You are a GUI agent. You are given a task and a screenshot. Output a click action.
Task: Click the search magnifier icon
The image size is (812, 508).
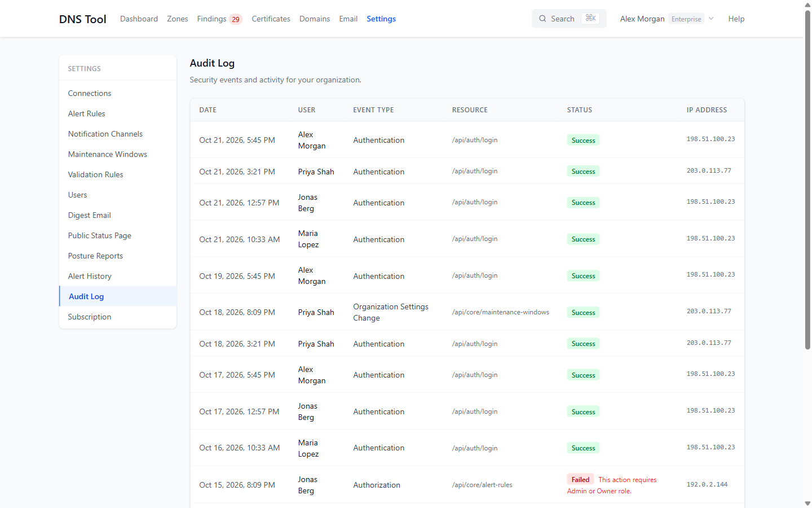542,19
